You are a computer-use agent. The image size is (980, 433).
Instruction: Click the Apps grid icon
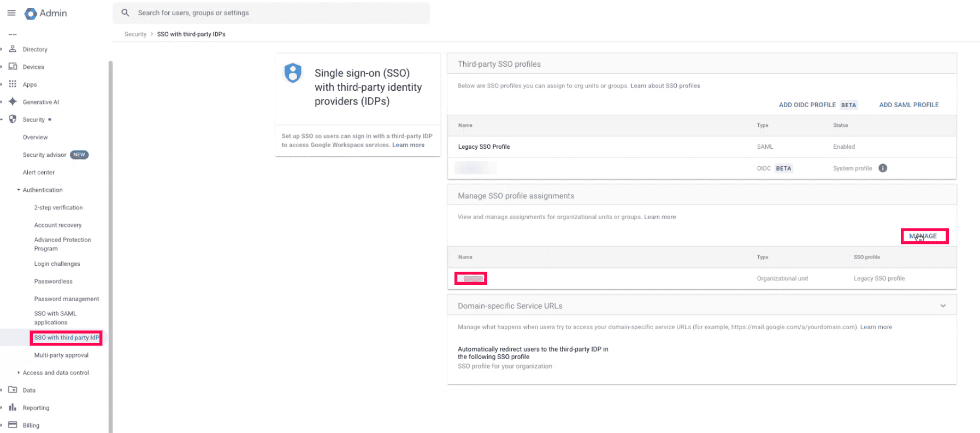(13, 84)
